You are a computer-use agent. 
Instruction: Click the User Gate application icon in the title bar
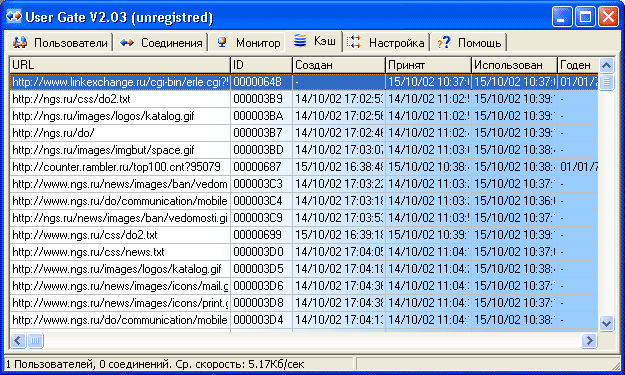(x=14, y=17)
